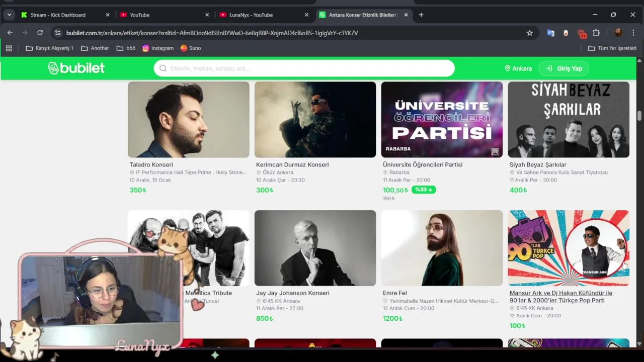Image resolution: width=644 pixels, height=362 pixels.
Task: Open the Ankara city selector
Action: pyautogui.click(x=518, y=68)
